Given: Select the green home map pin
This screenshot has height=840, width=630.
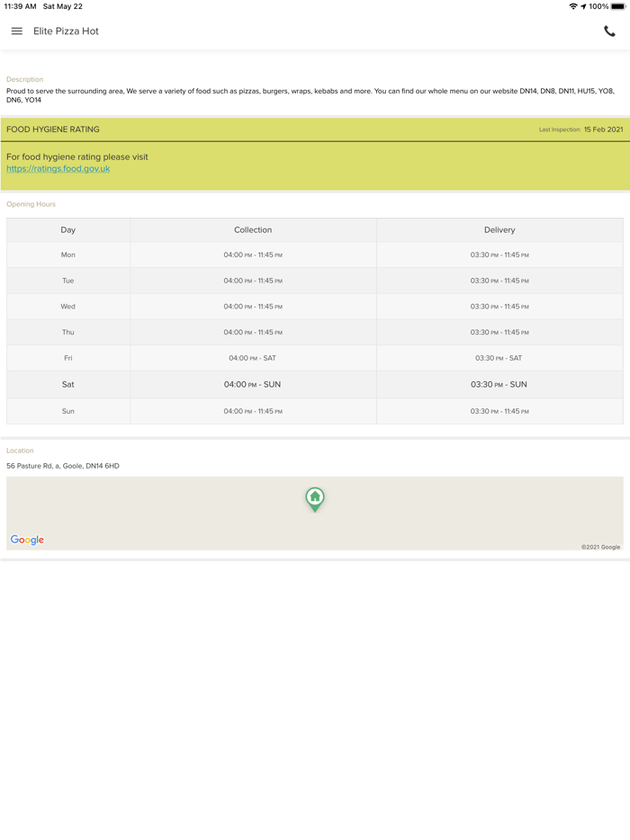Looking at the screenshot, I should (x=315, y=499).
